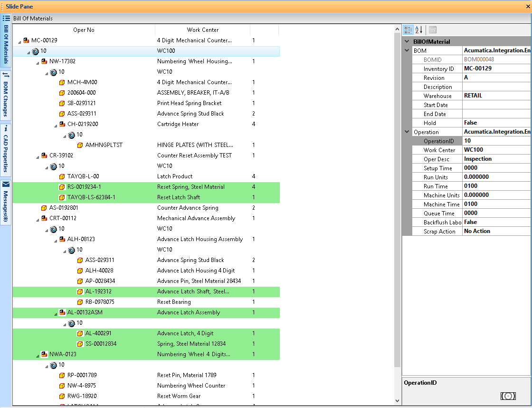Click the Hold property value False
532x408 pixels.
tap(497, 123)
